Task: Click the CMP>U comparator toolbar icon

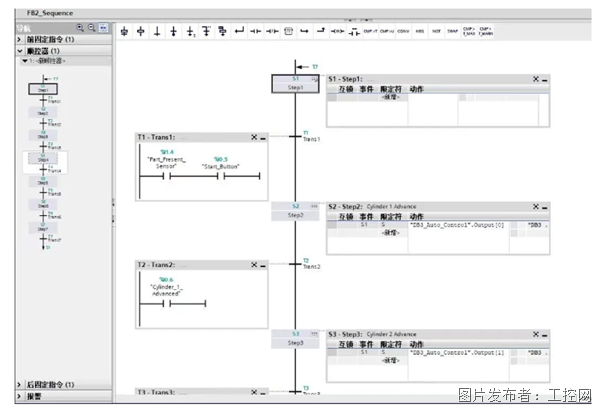Action: (385, 31)
